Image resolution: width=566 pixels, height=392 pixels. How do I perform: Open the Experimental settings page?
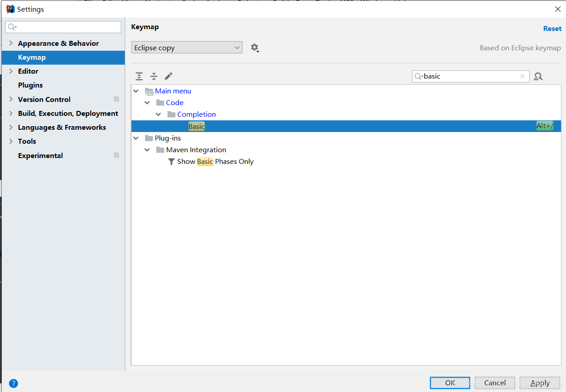tap(40, 156)
